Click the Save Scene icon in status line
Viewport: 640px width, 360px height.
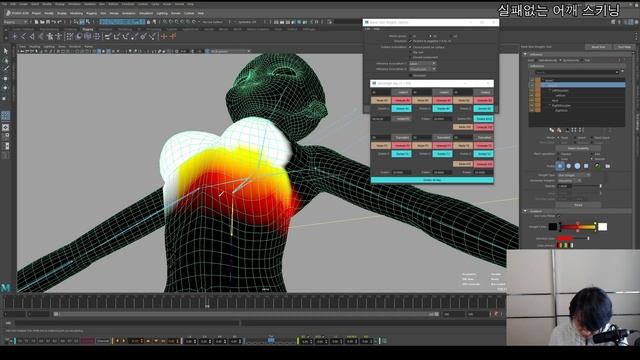tap(49, 22)
